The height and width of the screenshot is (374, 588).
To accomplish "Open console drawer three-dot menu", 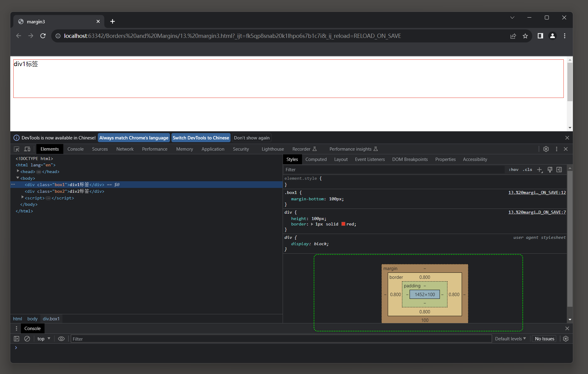I will [16, 329].
